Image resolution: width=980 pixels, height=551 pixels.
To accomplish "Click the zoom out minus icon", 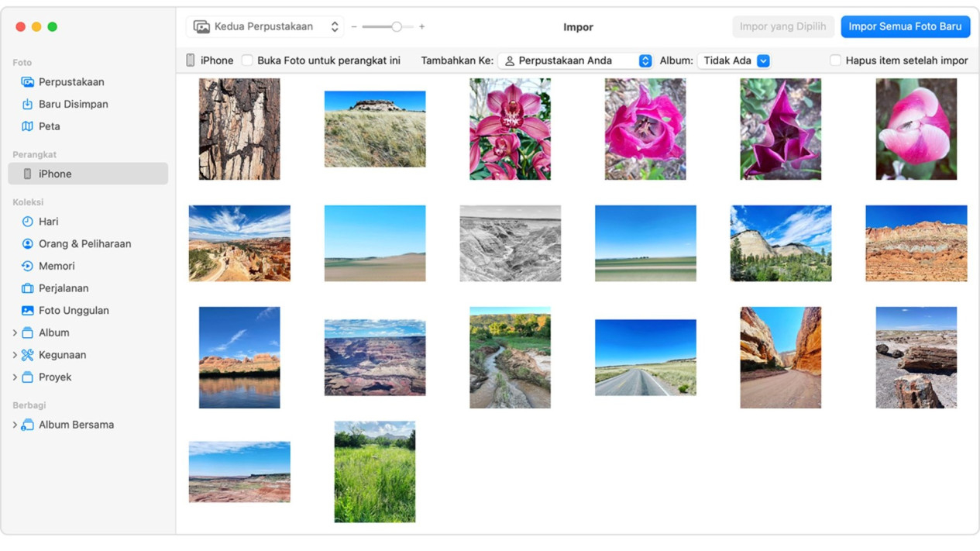I will tap(354, 26).
